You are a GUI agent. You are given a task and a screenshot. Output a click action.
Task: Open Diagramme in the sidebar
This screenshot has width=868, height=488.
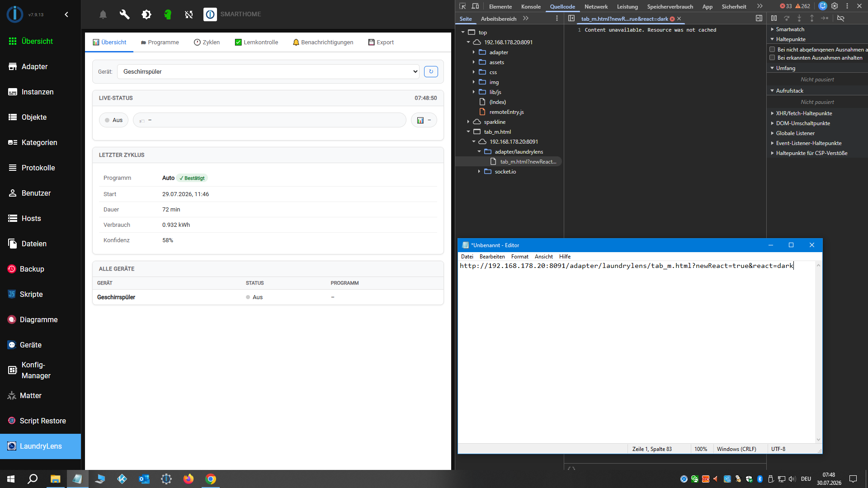(x=41, y=319)
